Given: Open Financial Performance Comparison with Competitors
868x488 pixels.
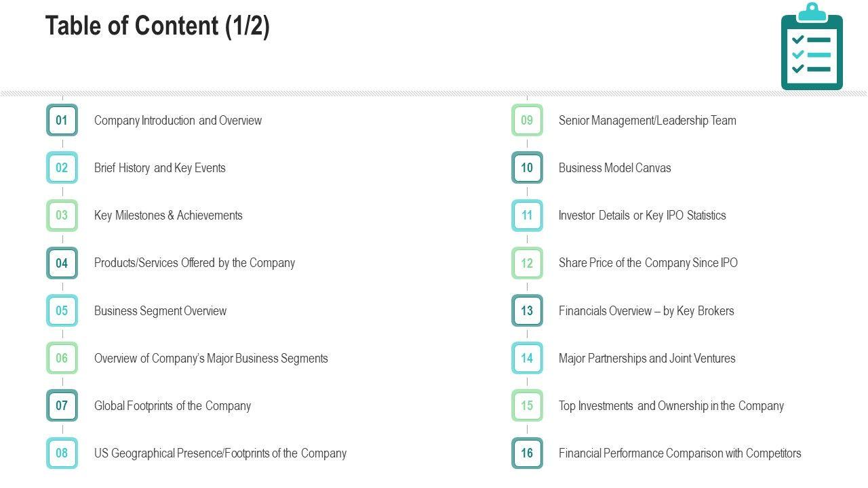Looking at the screenshot, I should point(679,453).
